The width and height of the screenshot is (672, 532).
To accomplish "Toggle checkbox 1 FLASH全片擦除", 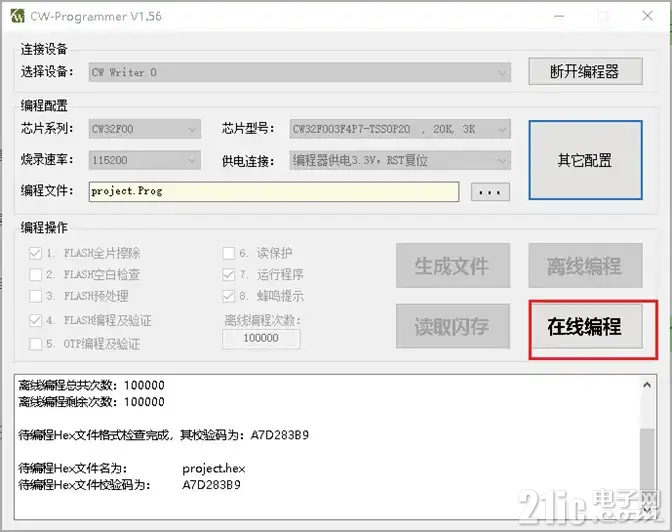I will pos(35,253).
